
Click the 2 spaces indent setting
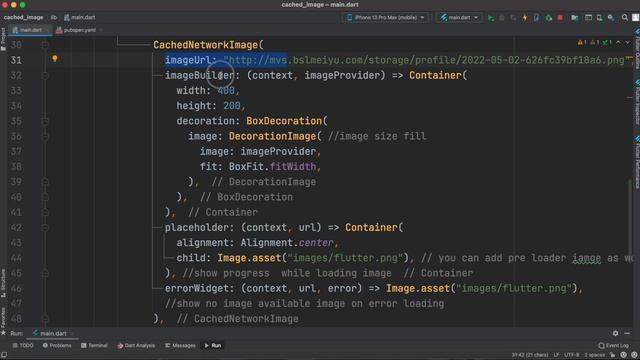point(594,355)
